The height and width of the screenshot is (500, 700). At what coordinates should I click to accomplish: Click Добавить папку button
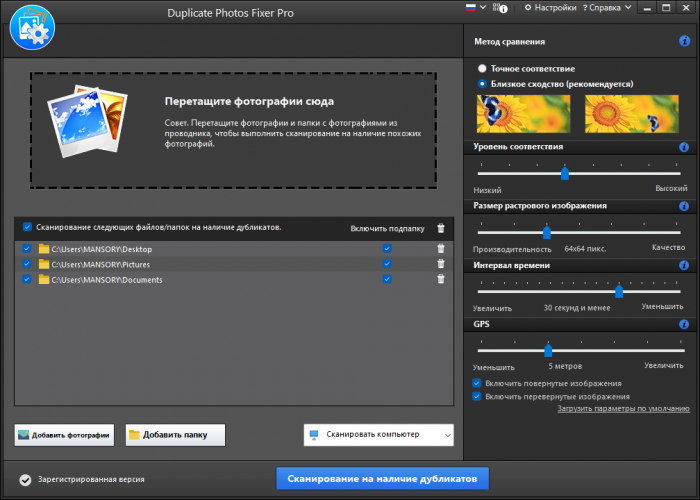(175, 435)
